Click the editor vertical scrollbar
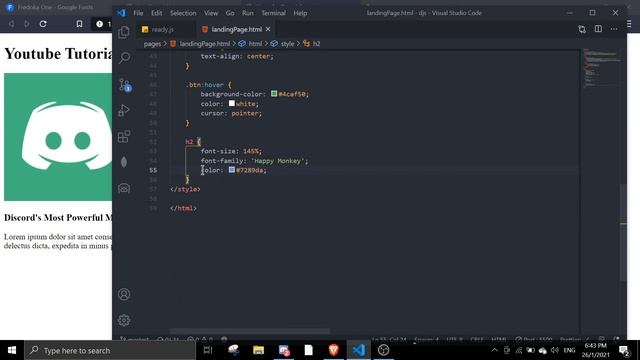 coord(623,232)
